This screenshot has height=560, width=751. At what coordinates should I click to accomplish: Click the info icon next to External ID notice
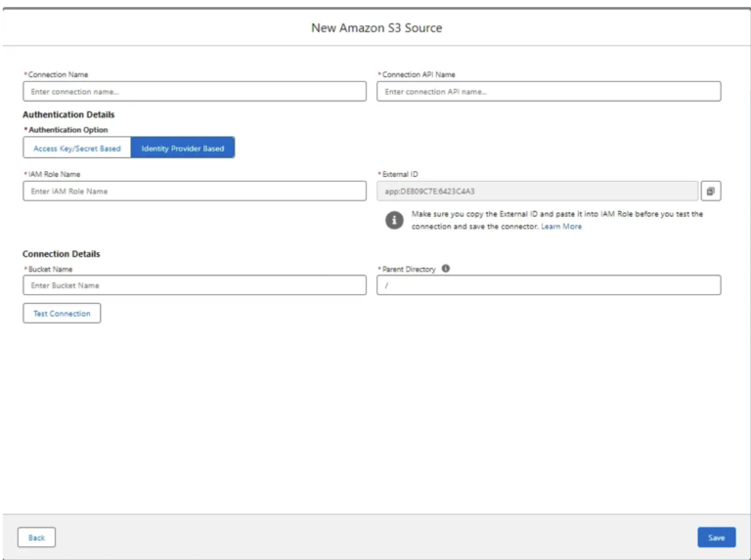tap(394, 220)
